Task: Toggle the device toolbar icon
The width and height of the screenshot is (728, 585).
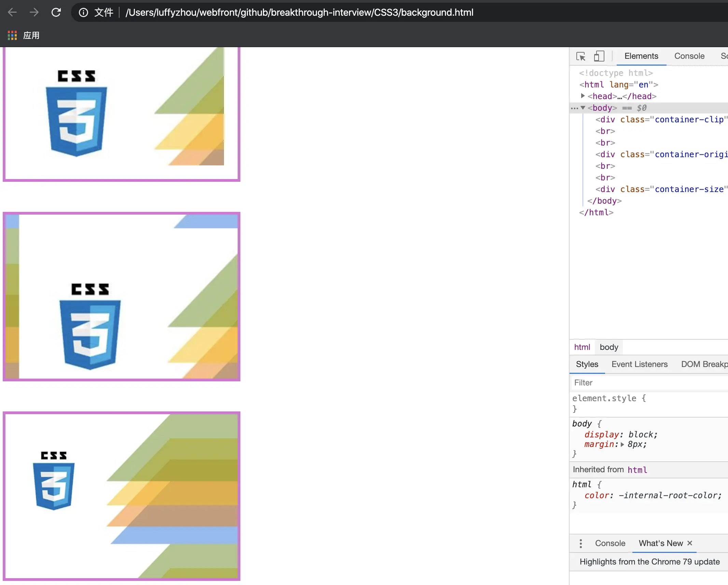Action: (x=599, y=56)
